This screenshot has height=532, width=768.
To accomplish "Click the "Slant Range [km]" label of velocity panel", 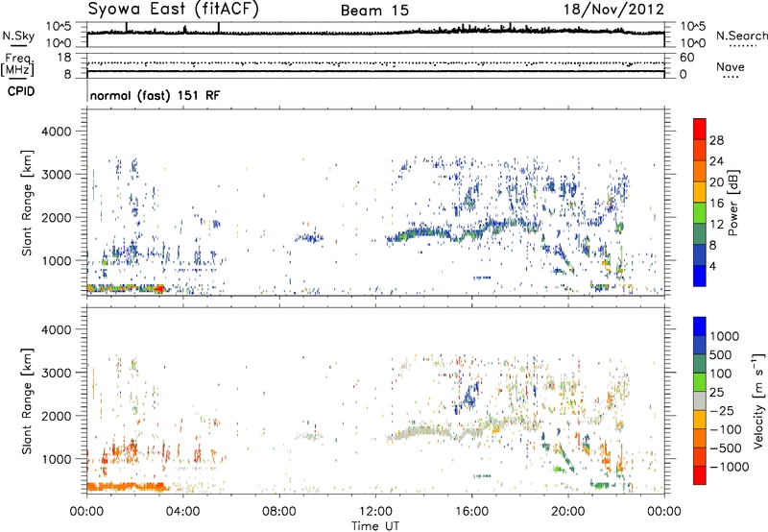I will coord(27,401).
